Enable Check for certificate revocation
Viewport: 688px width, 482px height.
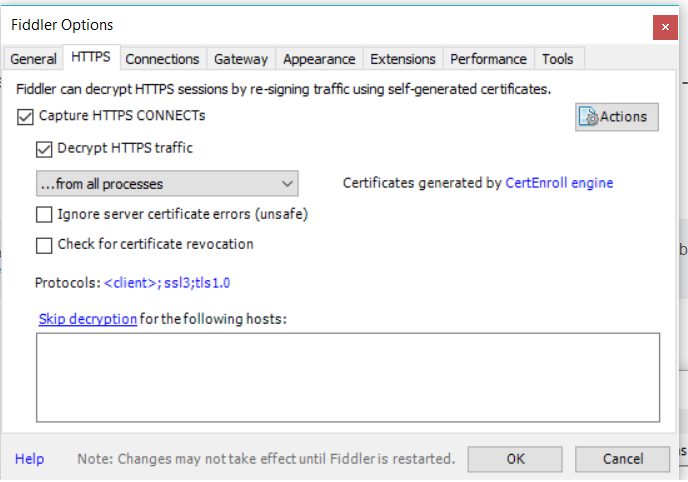tap(44, 245)
